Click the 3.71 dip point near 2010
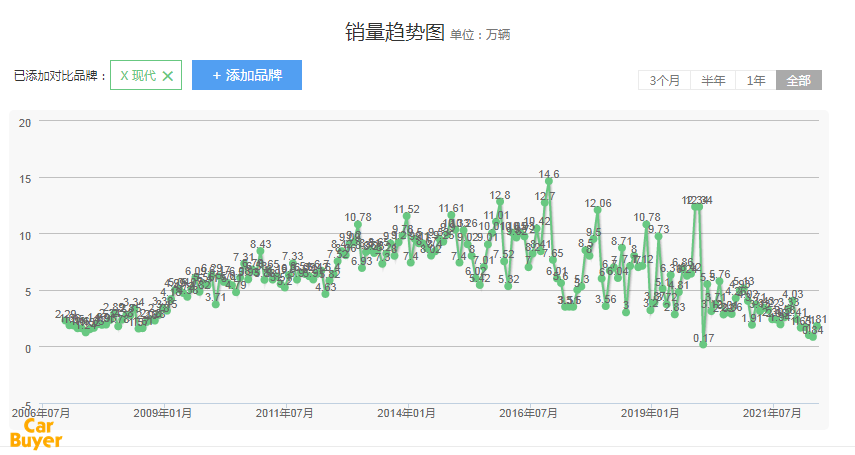Image resolution: width=855 pixels, height=455 pixels. [x=216, y=304]
